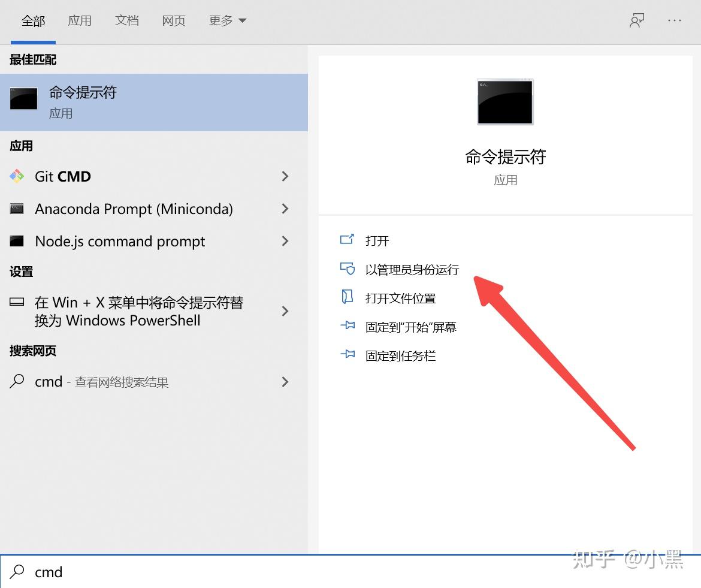
Task: Open chevron next to cmd web search result
Action: (285, 382)
